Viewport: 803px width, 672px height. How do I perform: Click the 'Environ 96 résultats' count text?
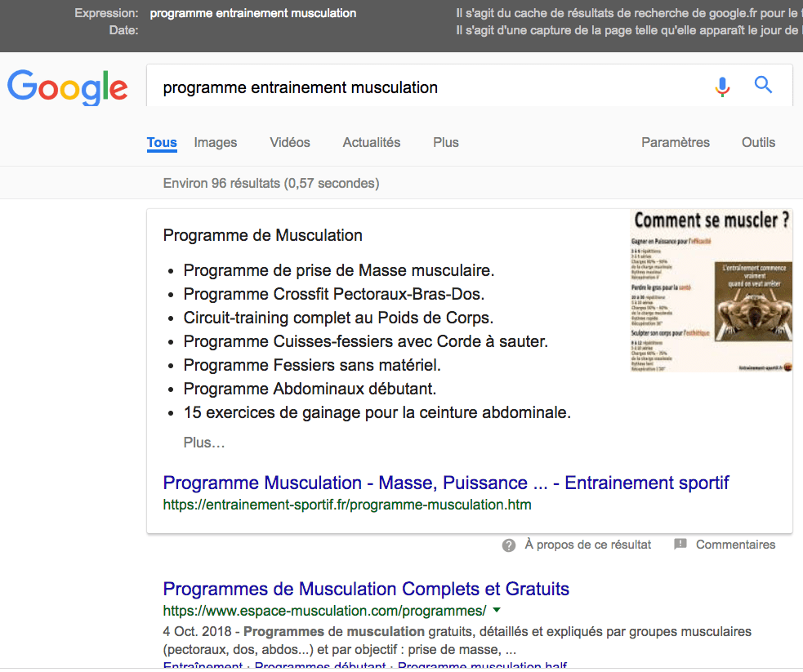pos(271,183)
